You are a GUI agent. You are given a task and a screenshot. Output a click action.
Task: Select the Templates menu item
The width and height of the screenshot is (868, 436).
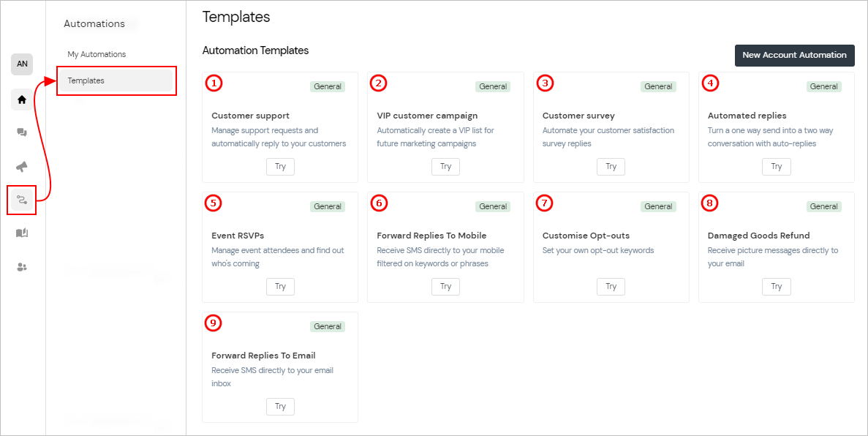coord(86,80)
